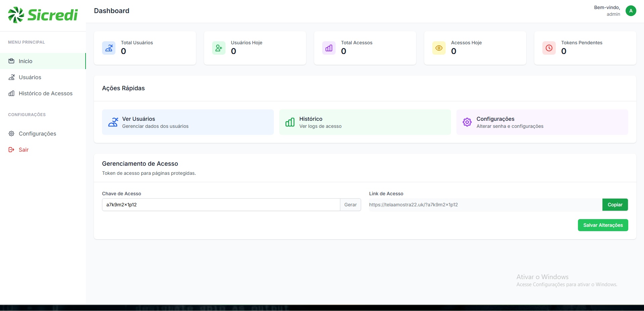The height and width of the screenshot is (311, 644).
Task: Open Histórico de Acessos menu item
Action: click(45, 93)
